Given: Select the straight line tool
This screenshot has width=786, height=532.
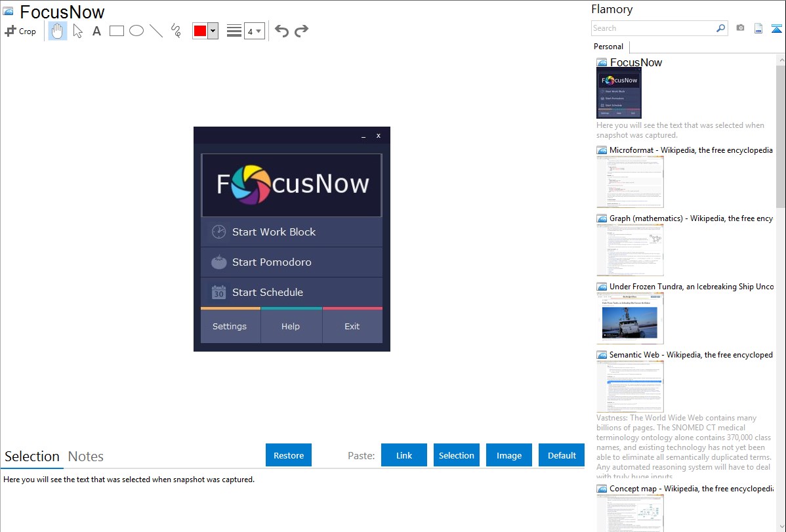Looking at the screenshot, I should (156, 31).
